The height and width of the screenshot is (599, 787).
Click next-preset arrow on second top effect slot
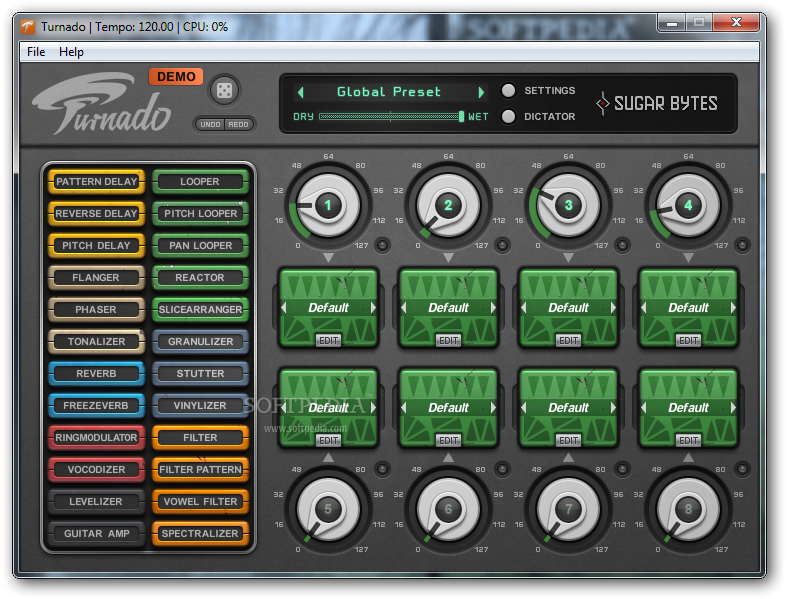point(493,307)
